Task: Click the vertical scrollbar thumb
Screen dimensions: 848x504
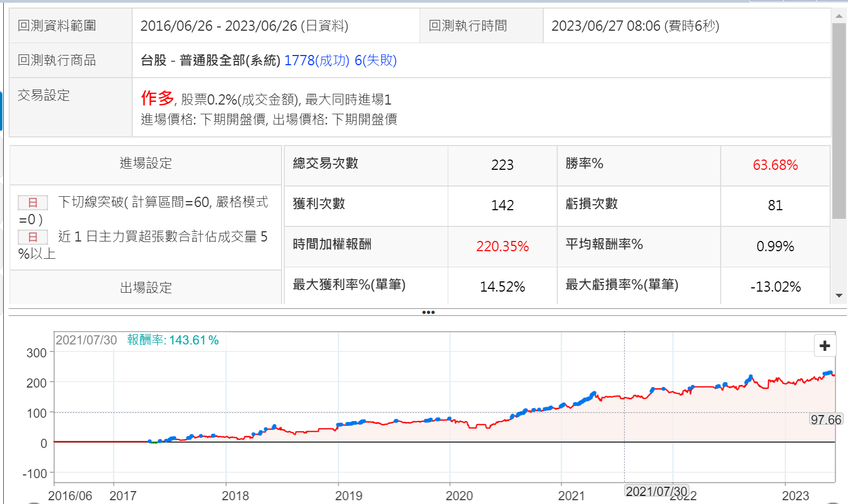Action: [x=839, y=121]
